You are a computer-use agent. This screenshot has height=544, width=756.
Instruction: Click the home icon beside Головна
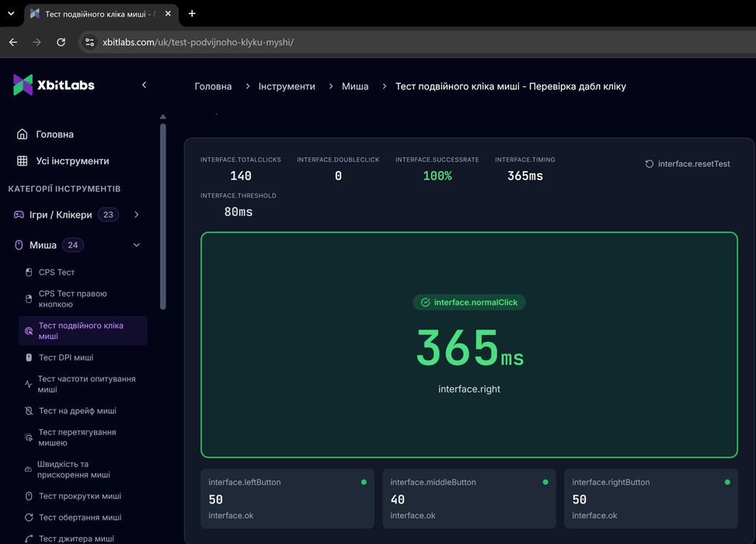click(x=23, y=134)
